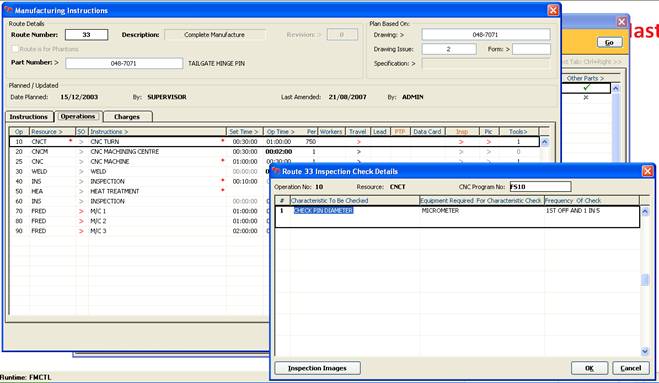659x383 pixels.
Task: Click Insp red arrow on op 10
Action: click(461, 142)
